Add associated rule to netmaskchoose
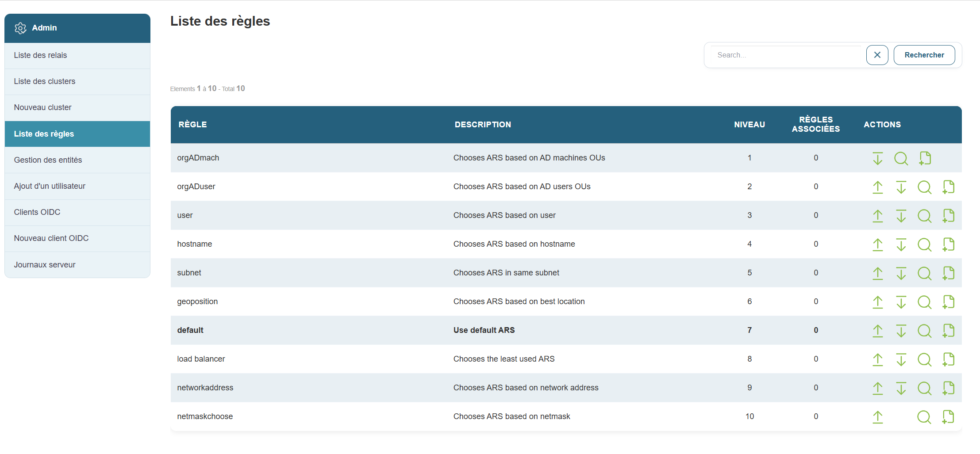Image resolution: width=980 pixels, height=454 pixels. click(x=948, y=417)
